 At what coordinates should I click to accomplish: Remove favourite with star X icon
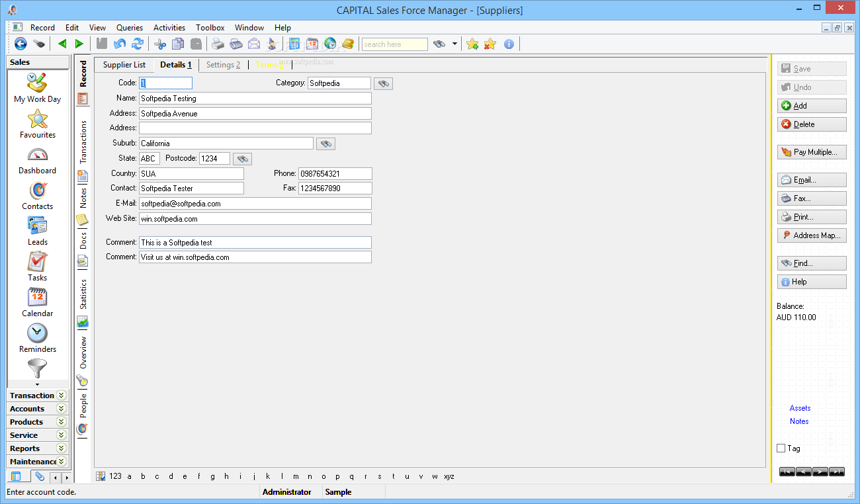pyautogui.click(x=490, y=44)
